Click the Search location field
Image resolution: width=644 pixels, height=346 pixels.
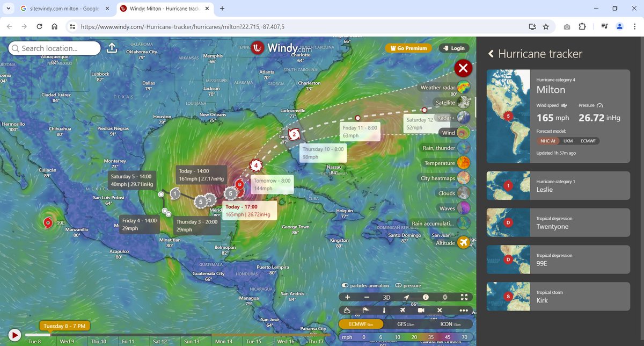(x=55, y=48)
